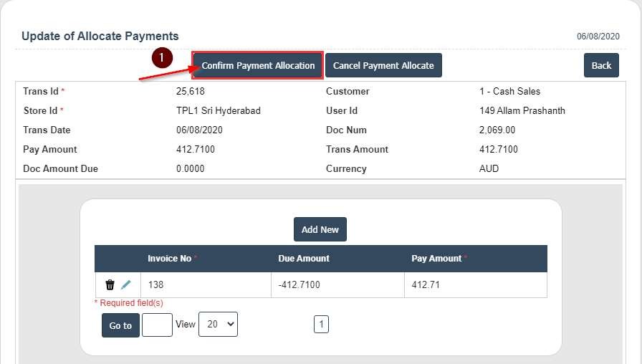Edit invoice 138 row with pencil icon
Viewport: 642px width, 364px height.
(126, 284)
